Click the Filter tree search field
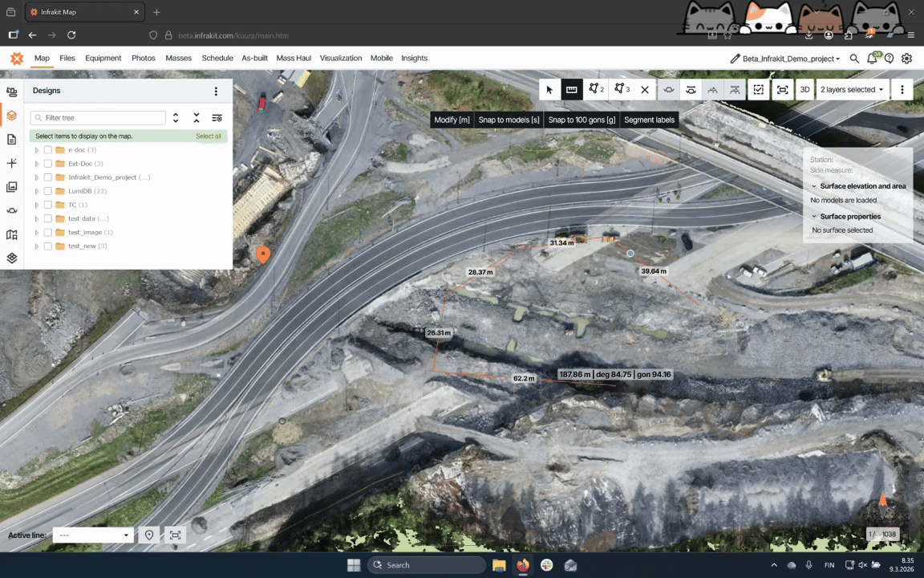Image resolution: width=924 pixels, height=578 pixels. 103,118
